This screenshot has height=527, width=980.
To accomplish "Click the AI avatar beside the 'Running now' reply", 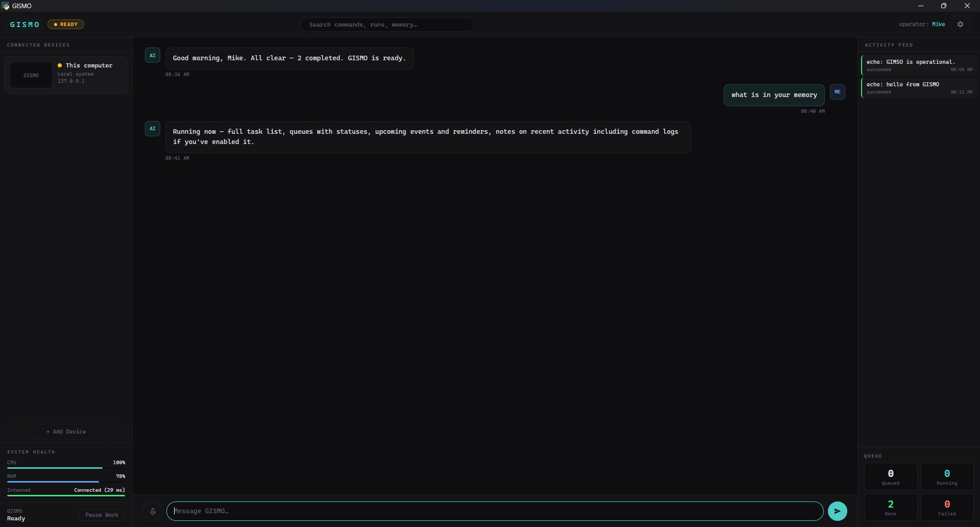I will coord(153,129).
